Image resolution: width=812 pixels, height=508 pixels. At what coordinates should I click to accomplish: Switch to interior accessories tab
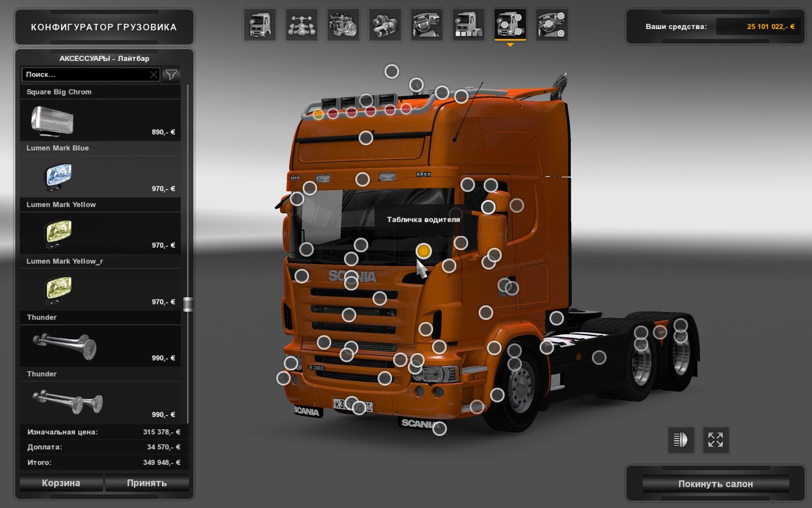[551, 25]
